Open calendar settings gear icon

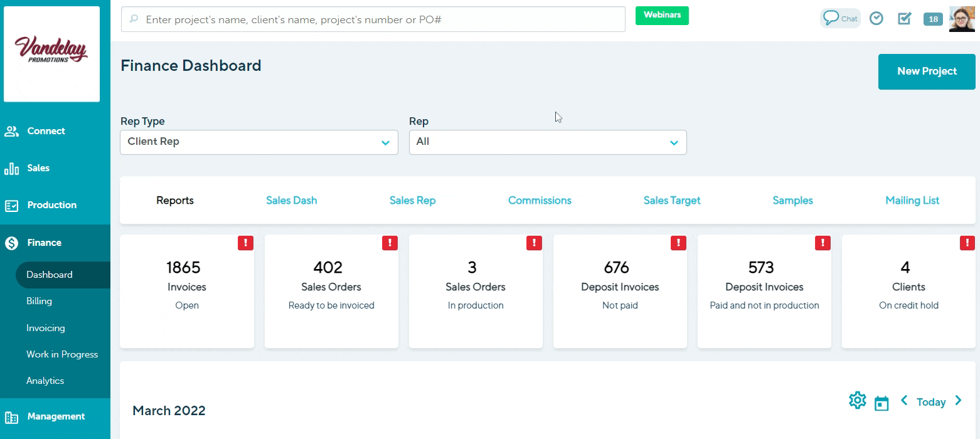[857, 400]
